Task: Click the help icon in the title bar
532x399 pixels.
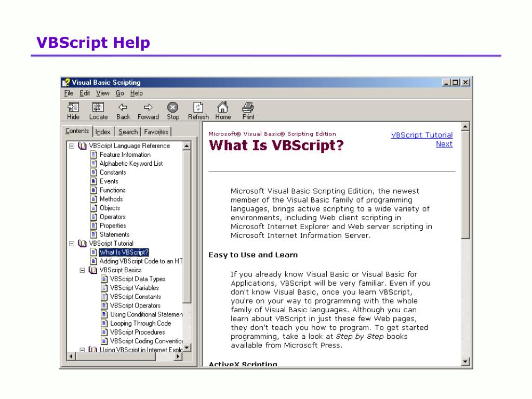Action: point(66,83)
